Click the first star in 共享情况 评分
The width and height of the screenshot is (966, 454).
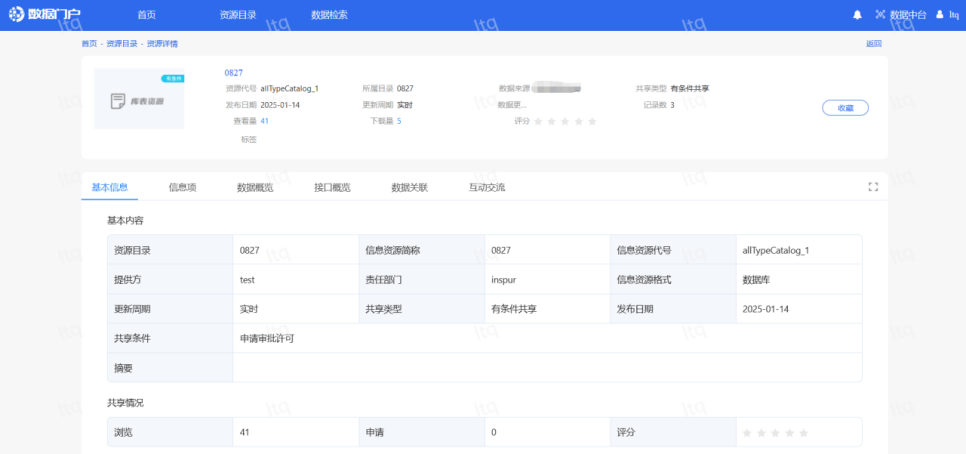[x=747, y=433]
